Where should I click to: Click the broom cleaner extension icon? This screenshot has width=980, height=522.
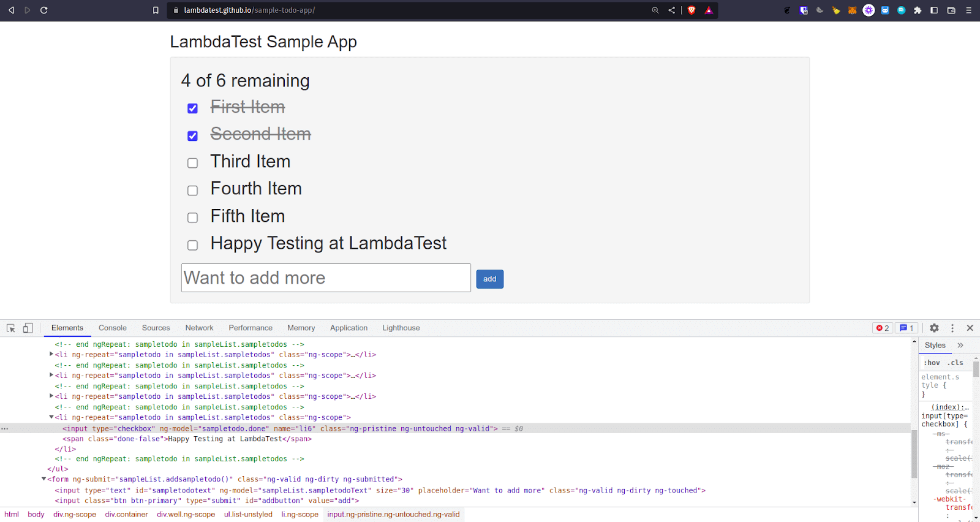coord(836,10)
